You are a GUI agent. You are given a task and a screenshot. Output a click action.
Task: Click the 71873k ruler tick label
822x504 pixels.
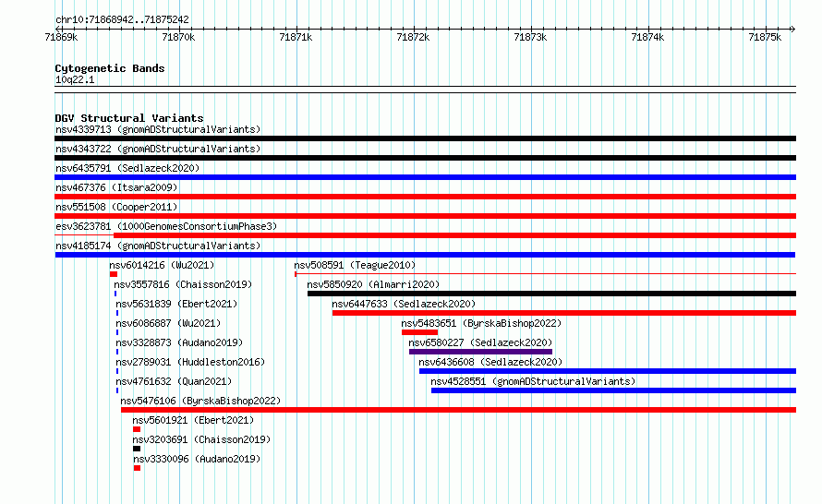(x=530, y=37)
